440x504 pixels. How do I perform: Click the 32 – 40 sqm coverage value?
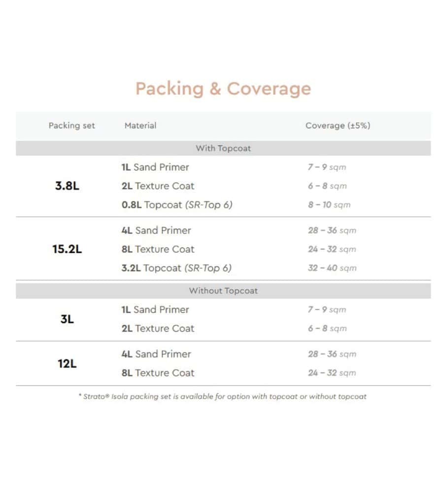(332, 268)
